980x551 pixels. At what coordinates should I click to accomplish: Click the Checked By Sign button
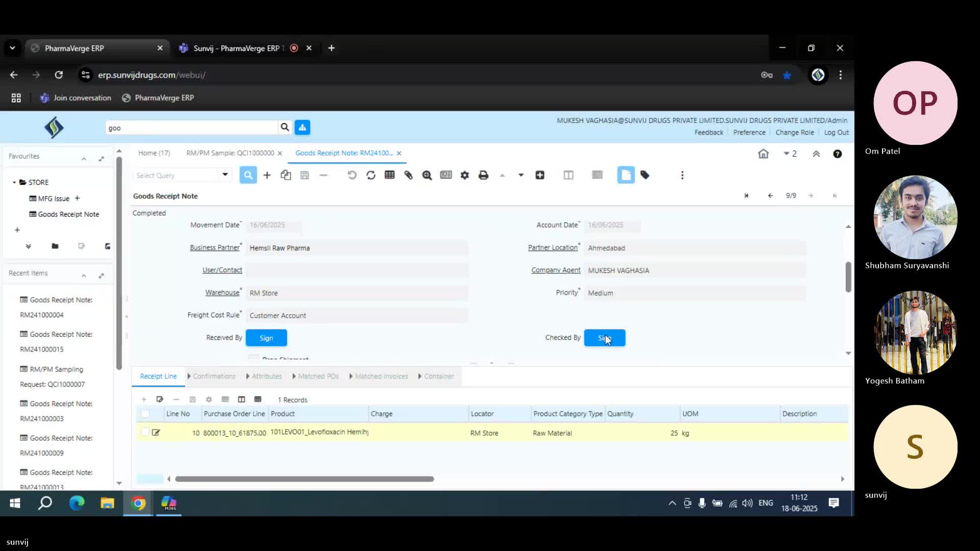point(605,338)
